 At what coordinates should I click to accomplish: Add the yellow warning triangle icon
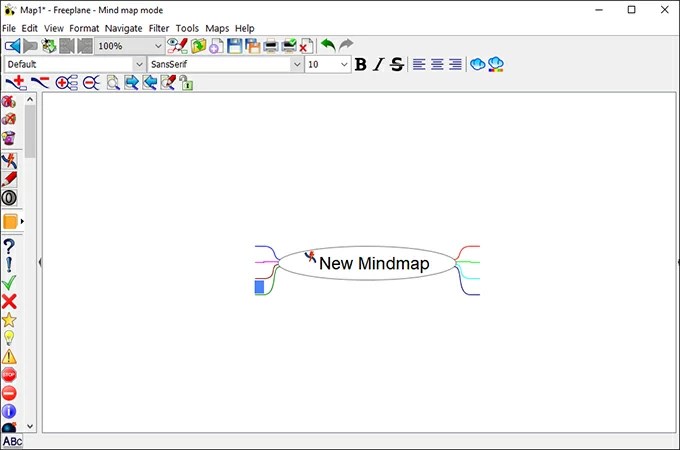[x=9, y=357]
